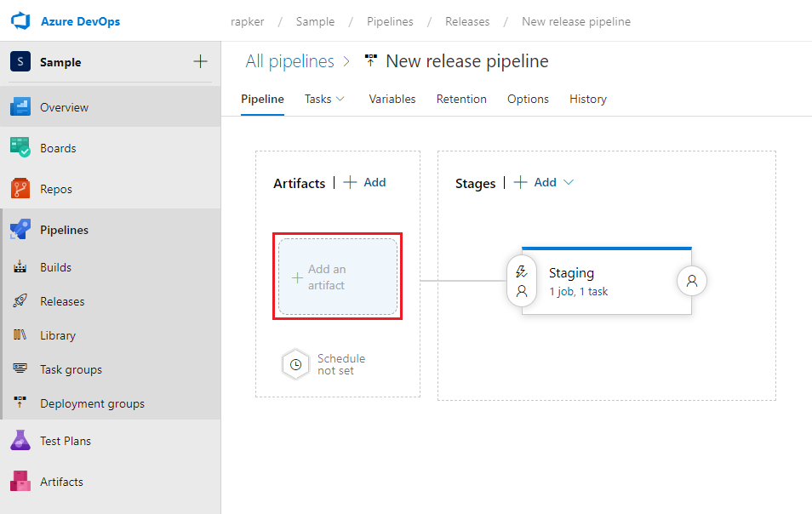Click the schedule clock hexagon icon

[295, 364]
